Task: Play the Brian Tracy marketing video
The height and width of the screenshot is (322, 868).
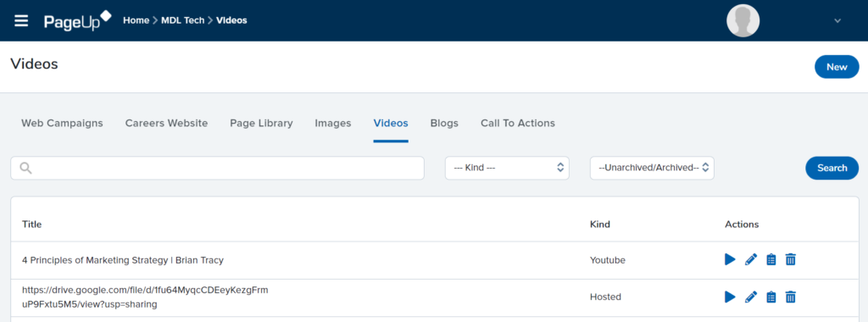Action: click(x=730, y=259)
